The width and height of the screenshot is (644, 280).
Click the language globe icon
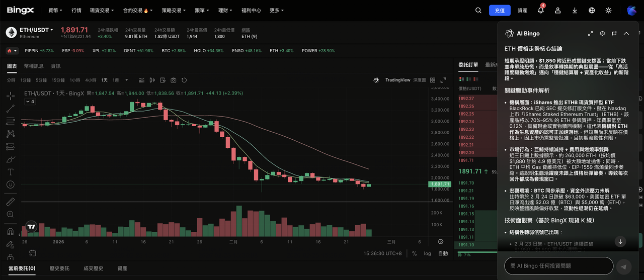592,10
